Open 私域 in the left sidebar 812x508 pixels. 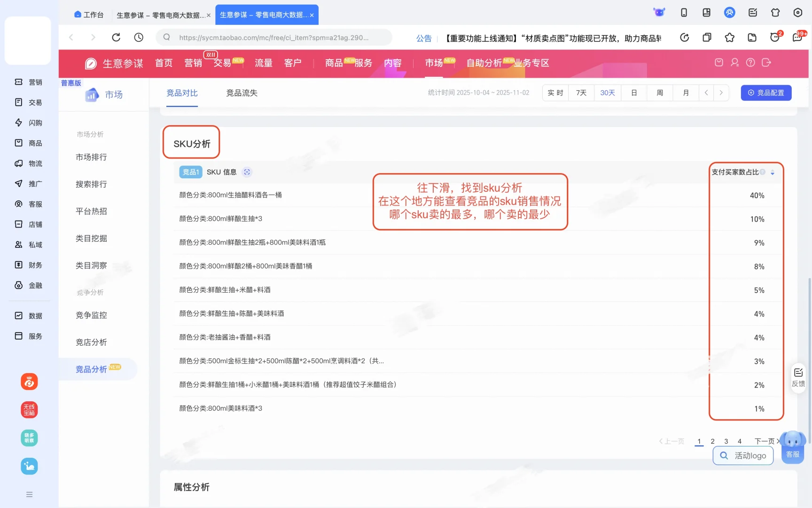click(28, 245)
